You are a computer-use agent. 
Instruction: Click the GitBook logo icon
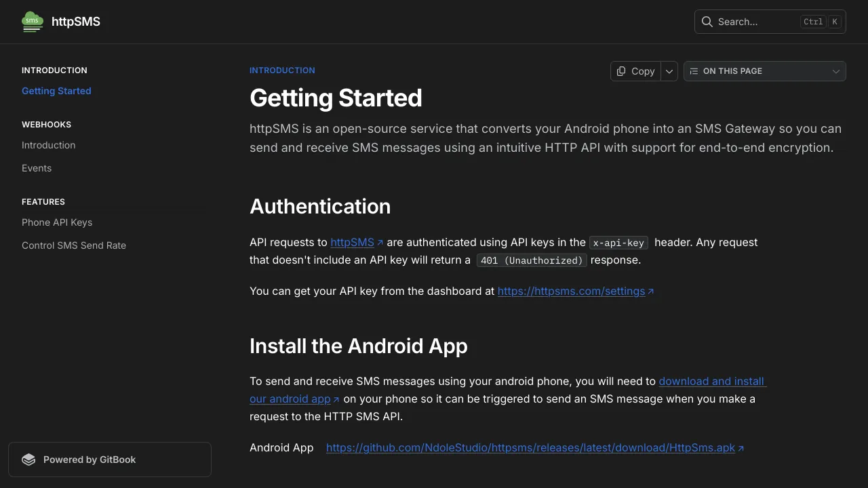pos(28,460)
